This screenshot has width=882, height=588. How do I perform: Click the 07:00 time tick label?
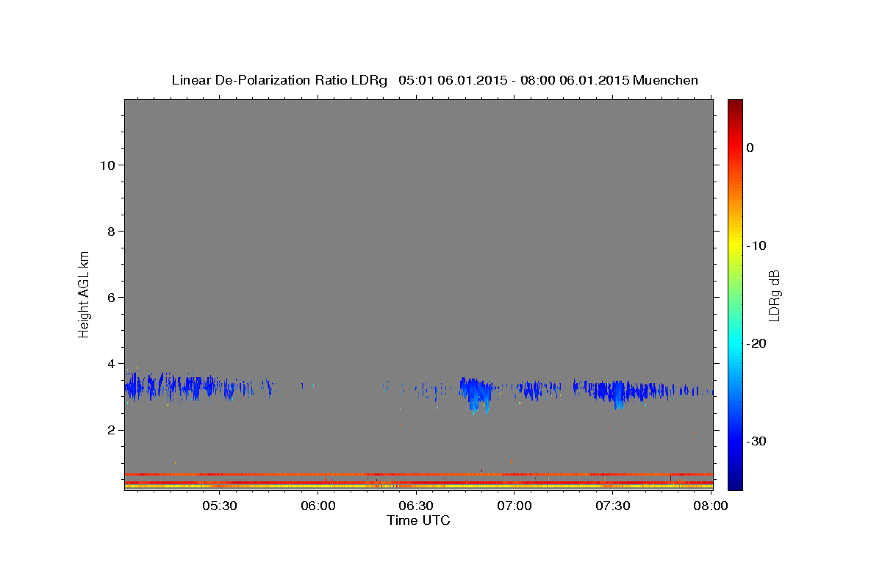514,506
